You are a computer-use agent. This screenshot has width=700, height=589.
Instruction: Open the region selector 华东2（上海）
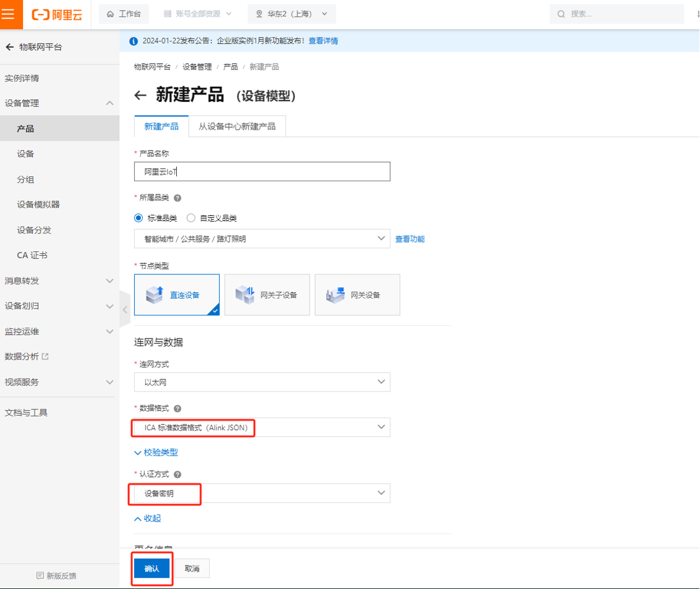tap(292, 14)
